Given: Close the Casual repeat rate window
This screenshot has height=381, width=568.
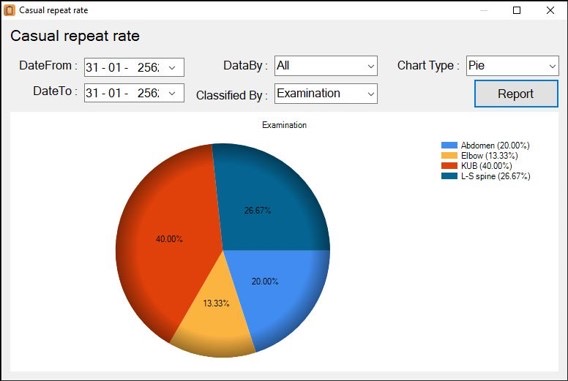Looking at the screenshot, I should coord(550,10).
